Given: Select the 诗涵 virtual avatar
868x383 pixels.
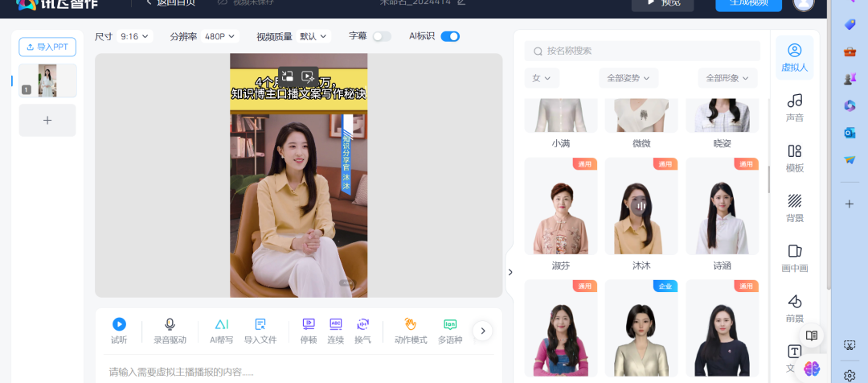Looking at the screenshot, I should (723, 206).
